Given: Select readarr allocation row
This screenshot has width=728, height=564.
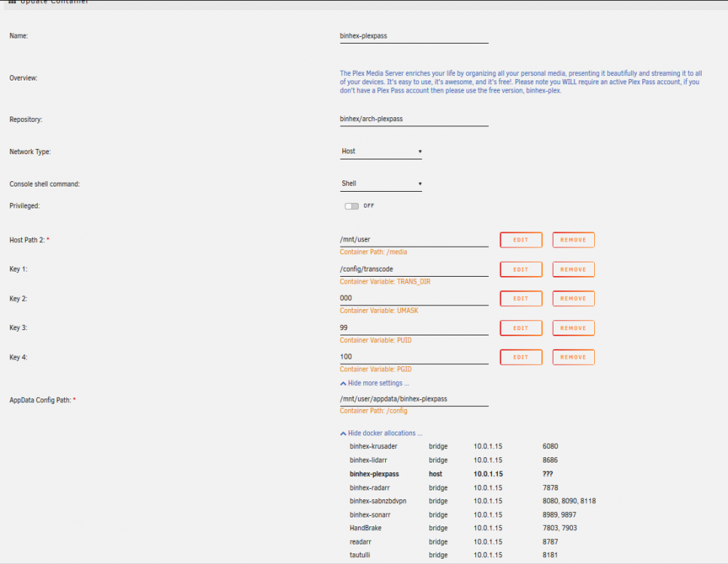Looking at the screenshot, I should 472,541.
